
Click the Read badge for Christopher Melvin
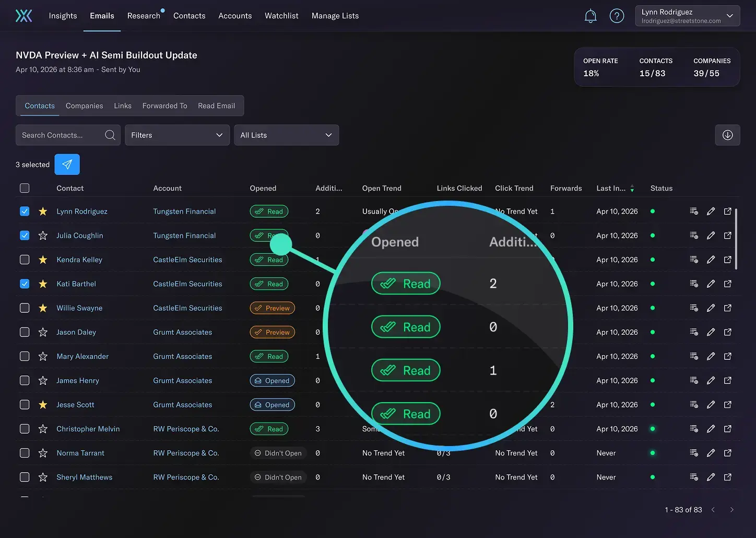click(x=269, y=429)
